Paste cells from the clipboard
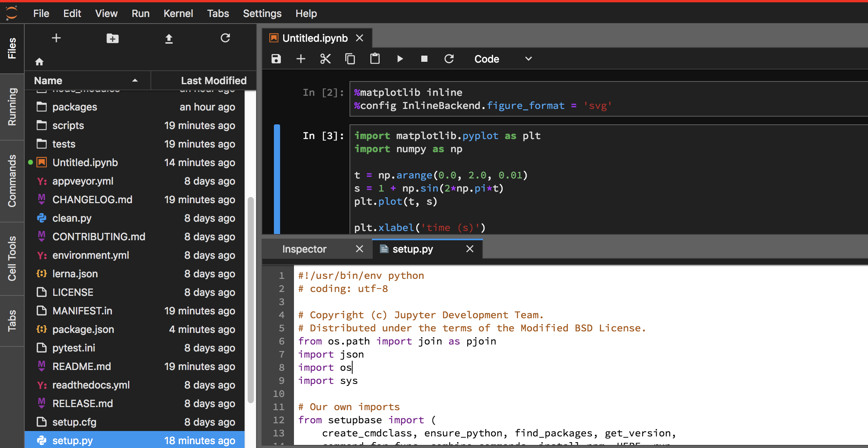868x448 pixels. pyautogui.click(x=375, y=59)
